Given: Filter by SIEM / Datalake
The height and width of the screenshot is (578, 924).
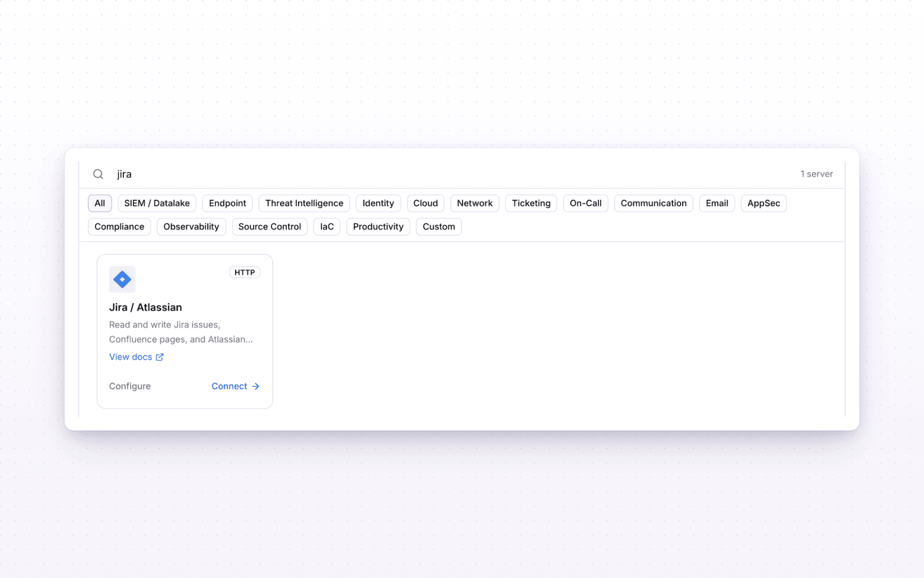Looking at the screenshot, I should 157,203.
